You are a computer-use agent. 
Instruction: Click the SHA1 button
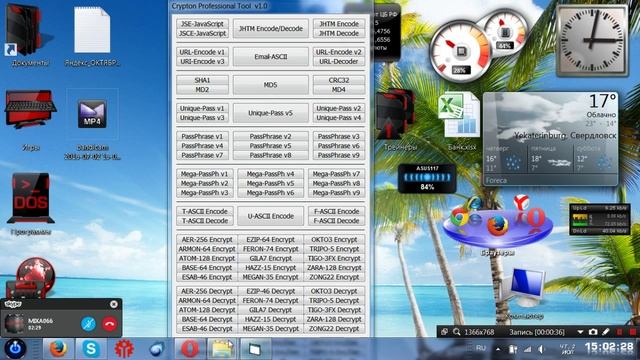202,80
